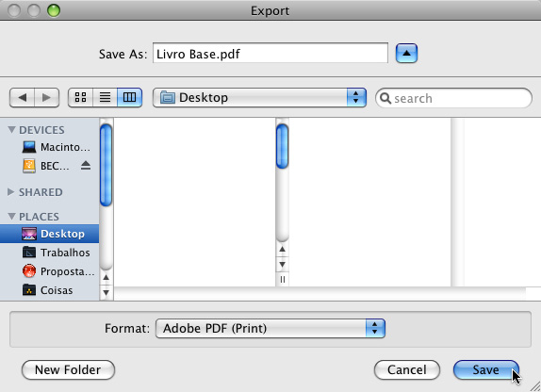The width and height of the screenshot is (541, 392).
Task: Go back with the left arrow button
Action: point(22,98)
